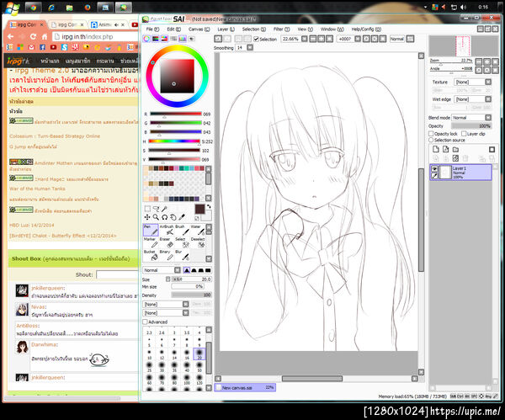Open the Window menu
Image resolution: width=505 pixels, height=420 pixels.
332,29
